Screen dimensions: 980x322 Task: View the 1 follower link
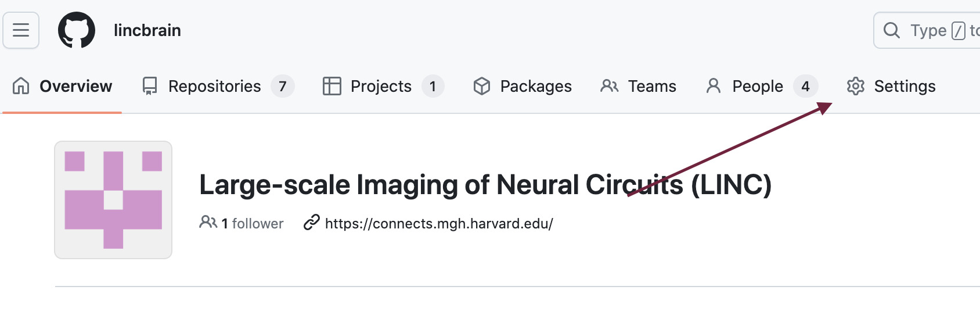coord(251,223)
